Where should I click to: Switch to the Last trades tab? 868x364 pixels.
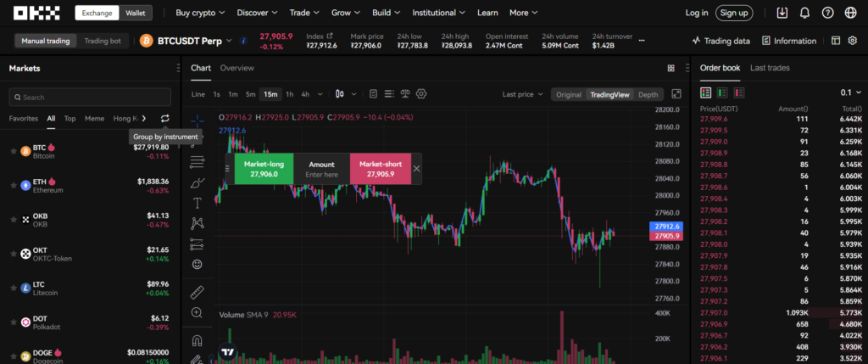tap(770, 68)
